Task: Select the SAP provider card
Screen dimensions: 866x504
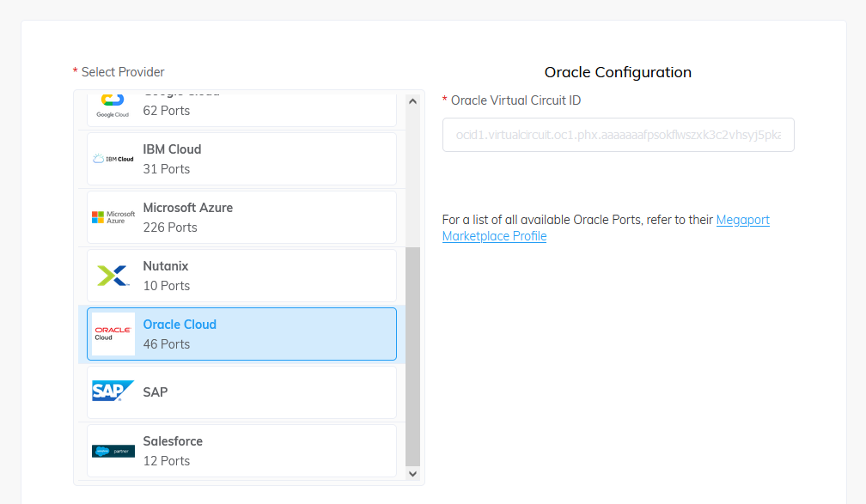Action: (241, 392)
